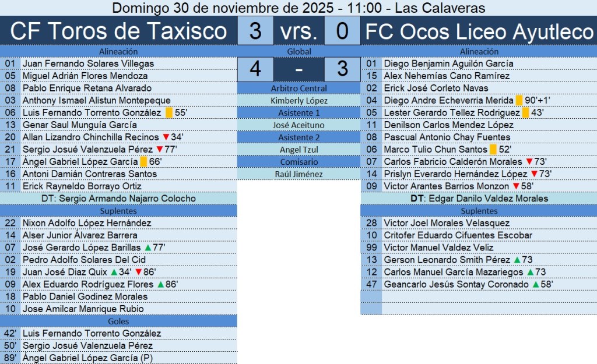Click red arrow next to Sergio Josué Valenzuela Pérez in lineup
597x364 pixels.
pyautogui.click(x=159, y=150)
